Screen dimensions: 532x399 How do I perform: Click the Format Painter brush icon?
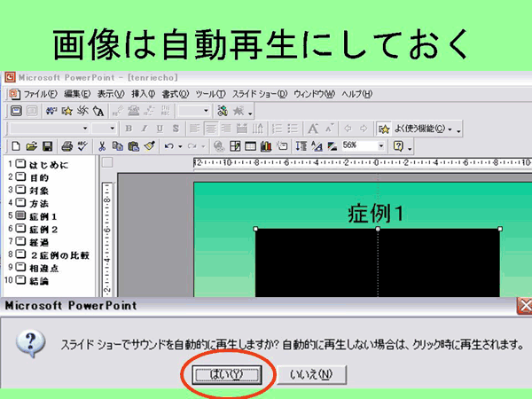pos(149,146)
